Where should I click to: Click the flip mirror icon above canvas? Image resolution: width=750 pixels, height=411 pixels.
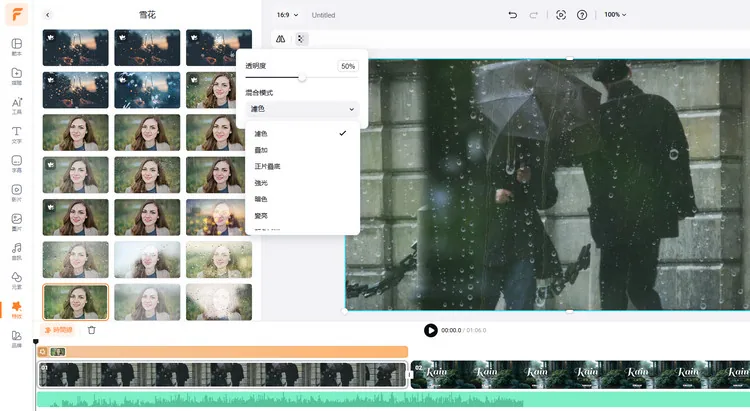click(281, 39)
